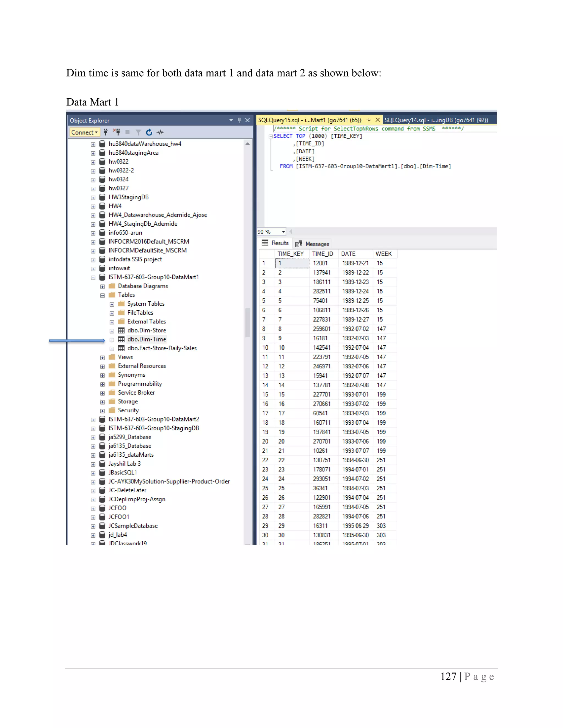Select the dbo.Dim-Time table

(147, 339)
